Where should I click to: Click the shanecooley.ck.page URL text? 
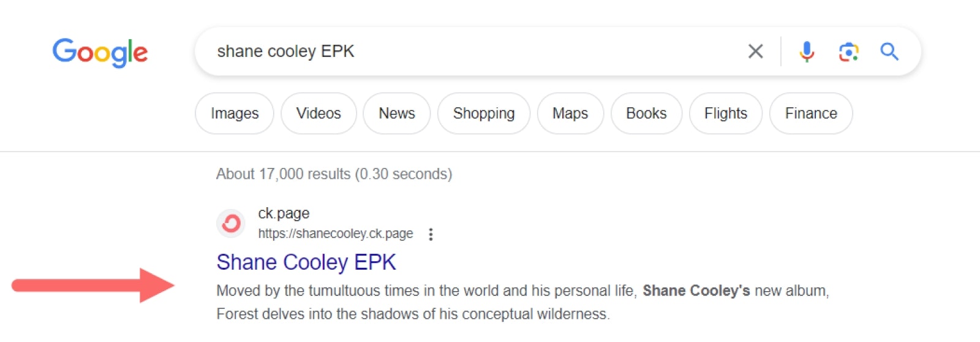(x=336, y=234)
